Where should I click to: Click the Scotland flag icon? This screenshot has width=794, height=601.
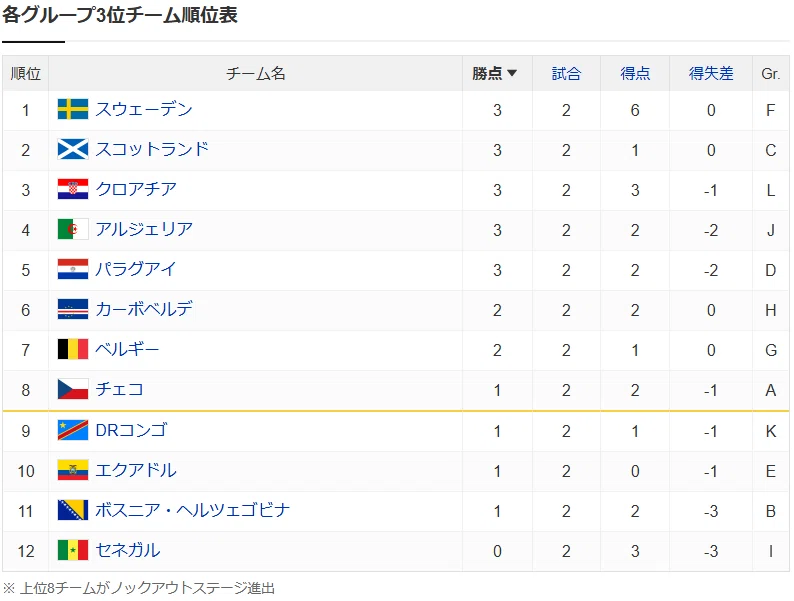pyautogui.click(x=73, y=149)
